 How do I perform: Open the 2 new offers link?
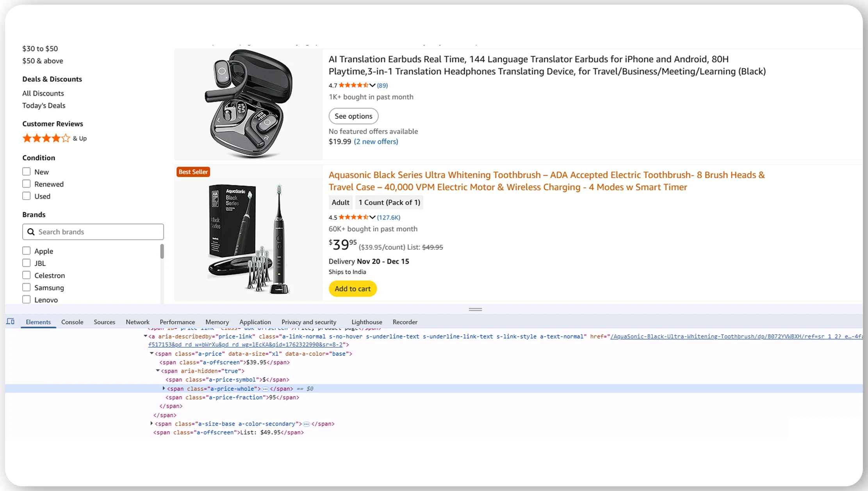376,141
